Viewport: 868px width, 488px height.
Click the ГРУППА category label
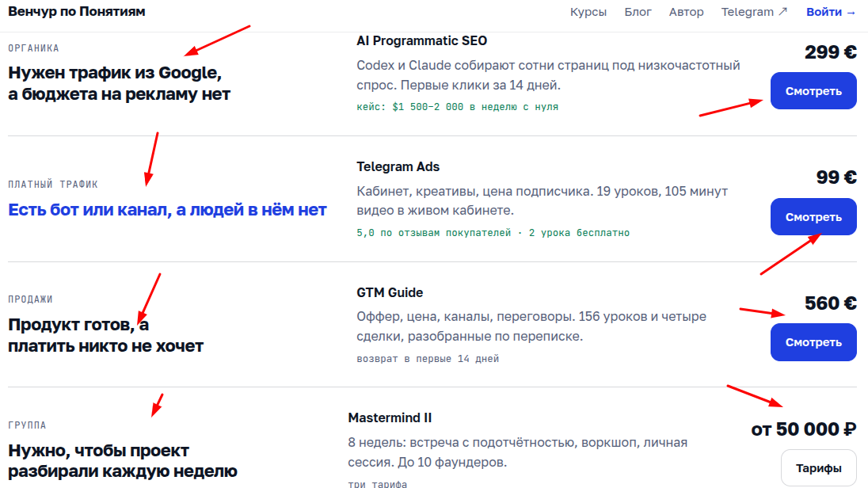[27, 425]
